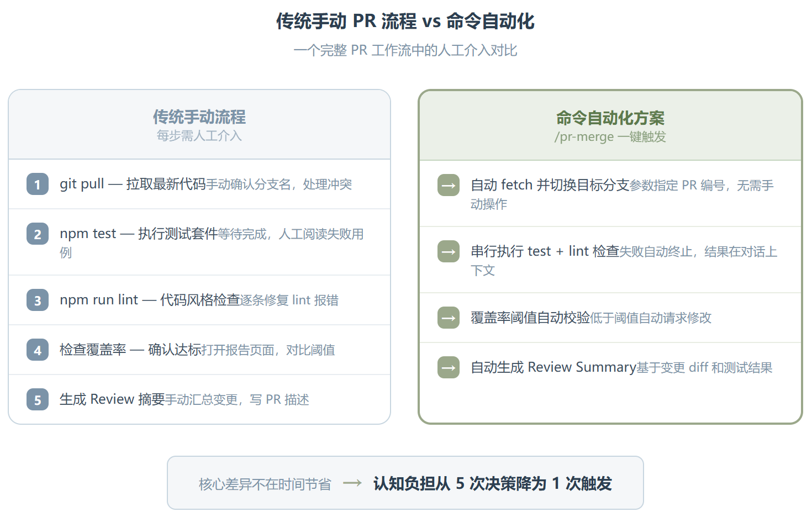The width and height of the screenshot is (812, 517).
Task: Click the step 2 number badge
Action: [x=38, y=234]
